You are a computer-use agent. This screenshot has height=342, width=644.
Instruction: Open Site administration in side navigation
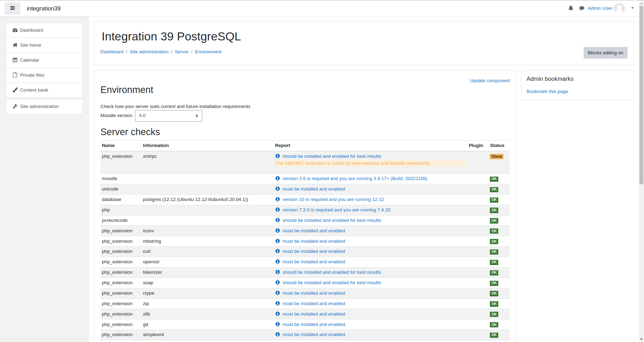point(45,107)
